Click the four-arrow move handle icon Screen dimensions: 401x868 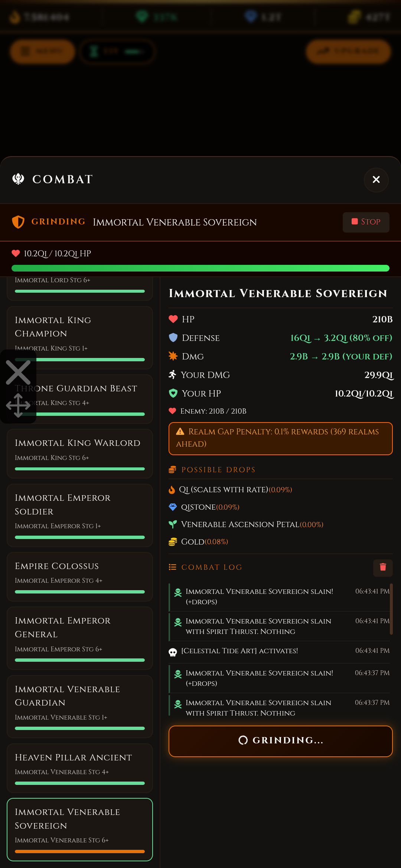coord(18,405)
